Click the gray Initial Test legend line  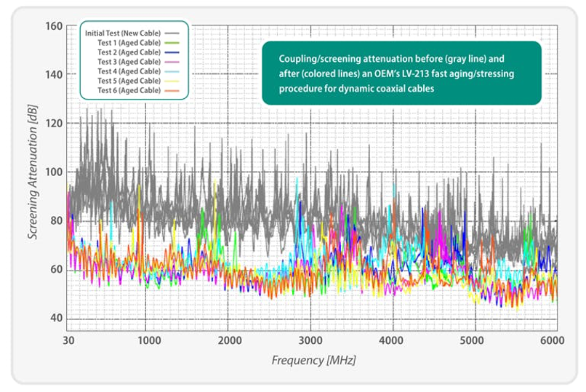(x=173, y=33)
